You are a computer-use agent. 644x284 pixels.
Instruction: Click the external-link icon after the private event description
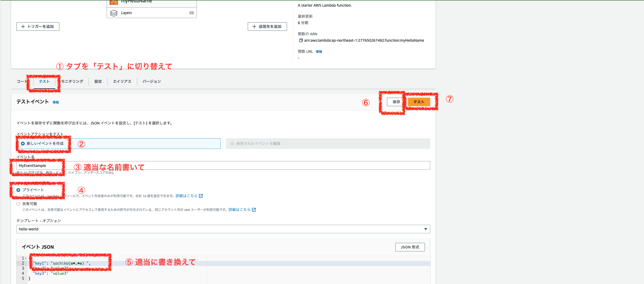point(201,196)
